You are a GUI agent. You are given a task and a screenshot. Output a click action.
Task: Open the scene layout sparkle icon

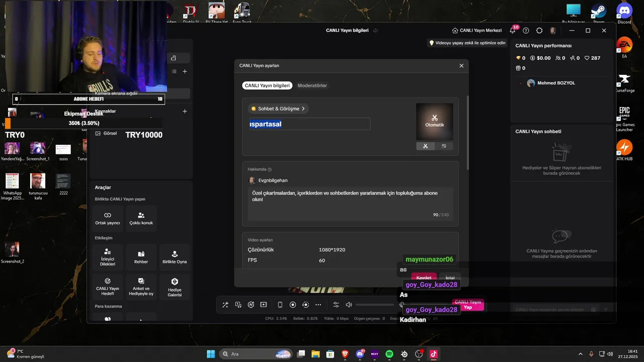(x=263, y=305)
